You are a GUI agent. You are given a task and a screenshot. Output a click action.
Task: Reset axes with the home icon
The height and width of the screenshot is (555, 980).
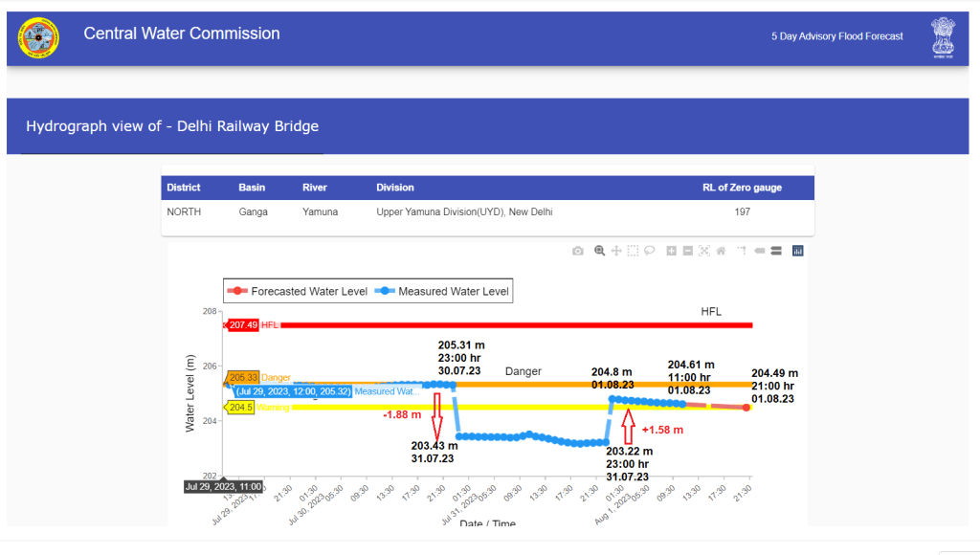(721, 251)
